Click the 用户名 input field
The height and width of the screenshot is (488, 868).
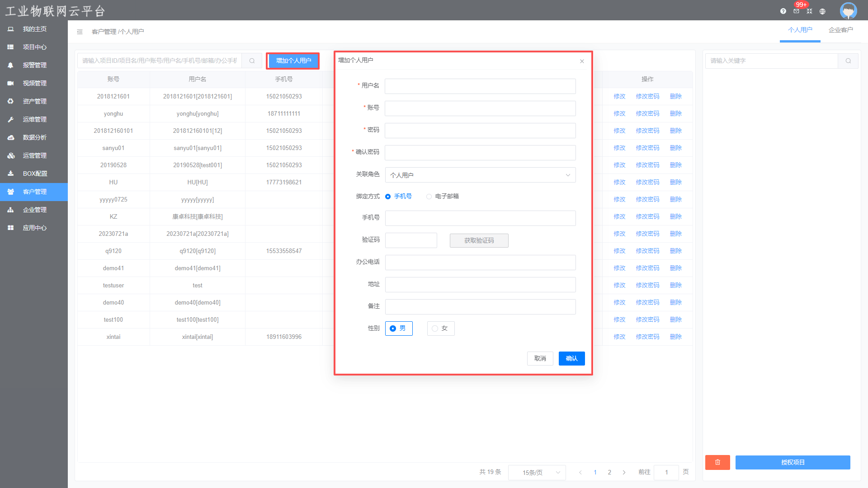pyautogui.click(x=480, y=86)
